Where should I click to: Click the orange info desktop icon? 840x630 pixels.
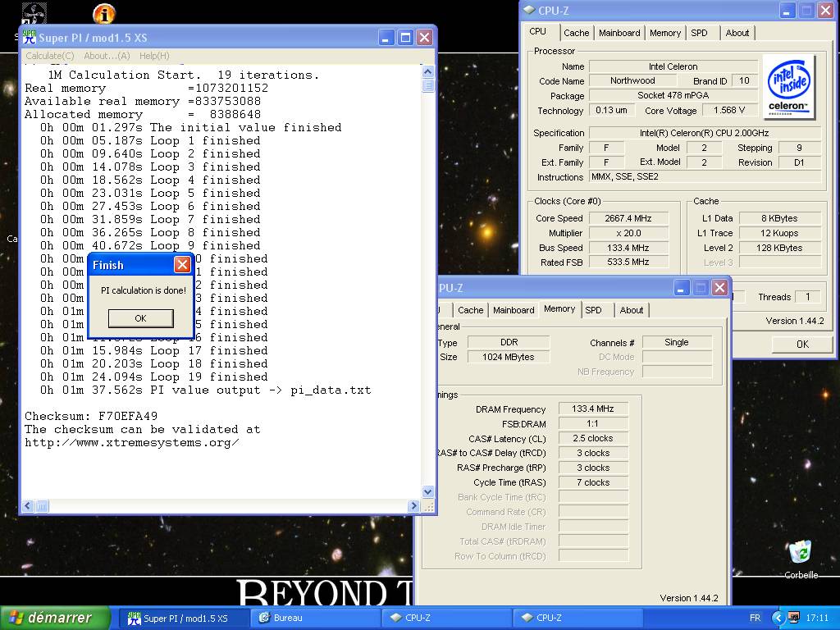(104, 14)
